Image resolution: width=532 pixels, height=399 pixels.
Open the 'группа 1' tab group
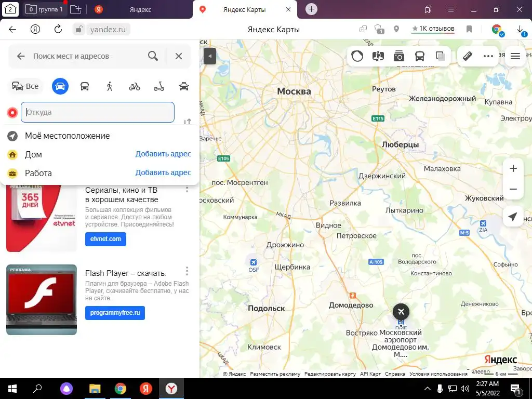[45, 9]
